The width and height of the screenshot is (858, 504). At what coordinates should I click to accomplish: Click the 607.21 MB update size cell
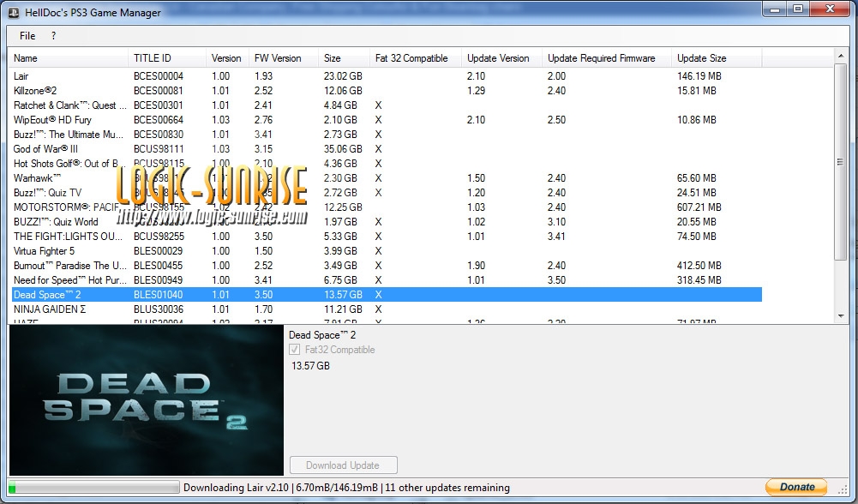[699, 207]
